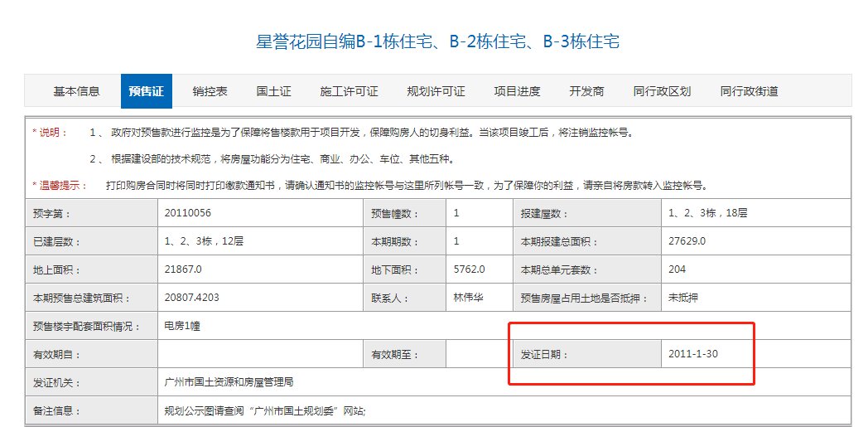Screen dimensions: 868x427
Task: Click the 地下面积 label cell
Action: [405, 269]
